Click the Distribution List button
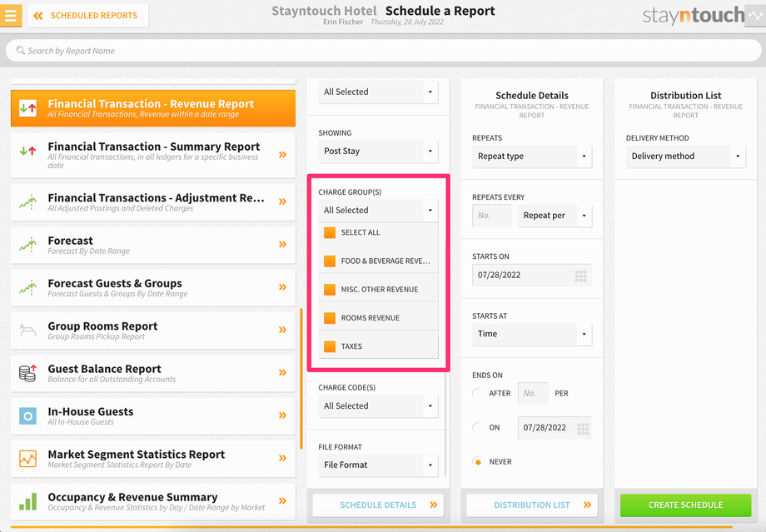The height and width of the screenshot is (532, 766). click(532, 505)
